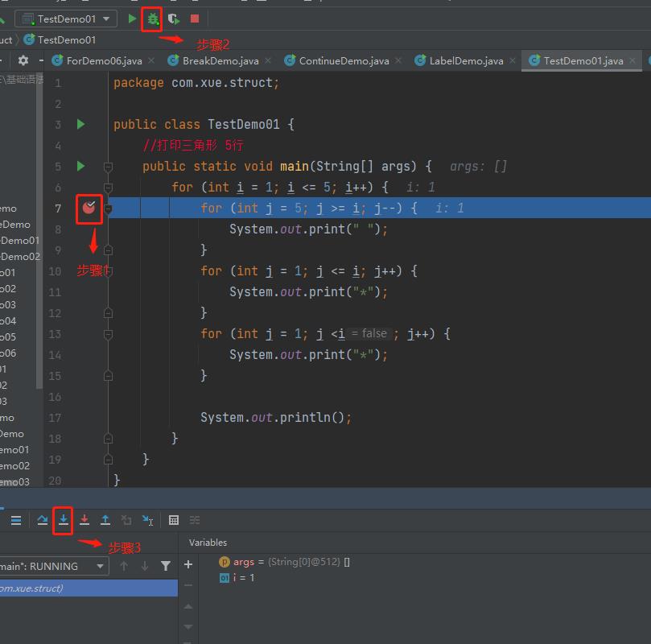651x644 pixels.
Task: Click fold end marker at line 12
Action: click(108, 313)
